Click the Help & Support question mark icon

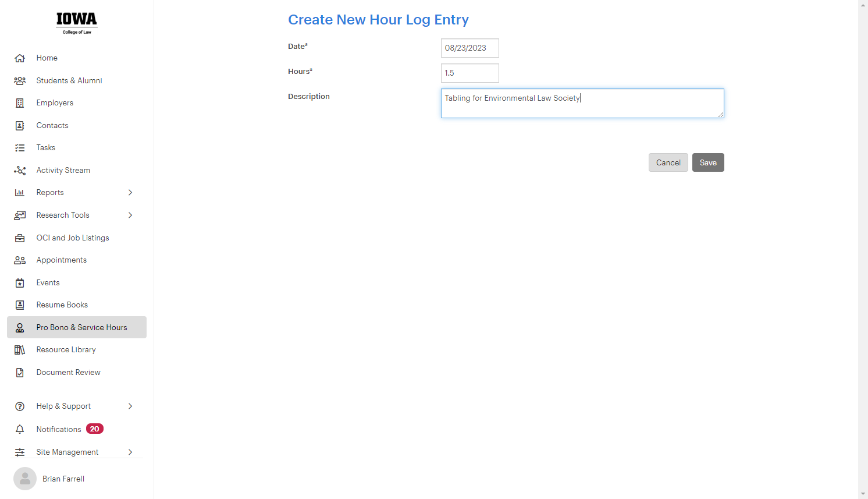20,406
